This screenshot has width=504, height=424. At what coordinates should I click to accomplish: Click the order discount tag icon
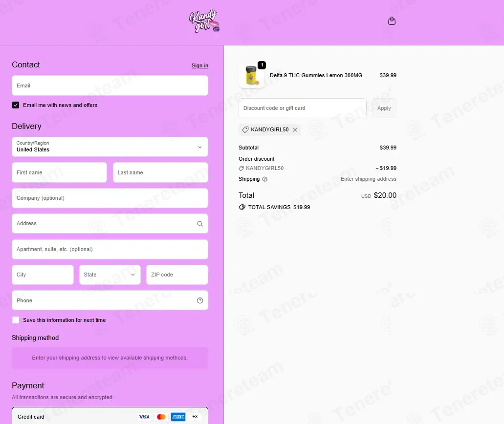click(x=241, y=169)
